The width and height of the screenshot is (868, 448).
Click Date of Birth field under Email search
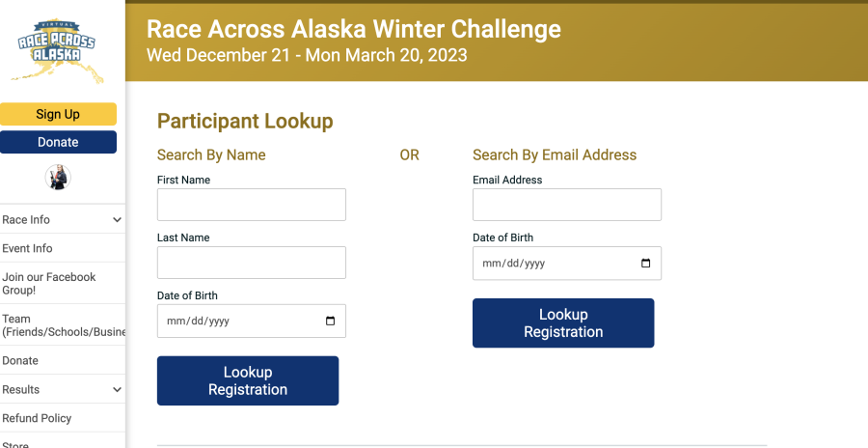pyautogui.click(x=567, y=264)
